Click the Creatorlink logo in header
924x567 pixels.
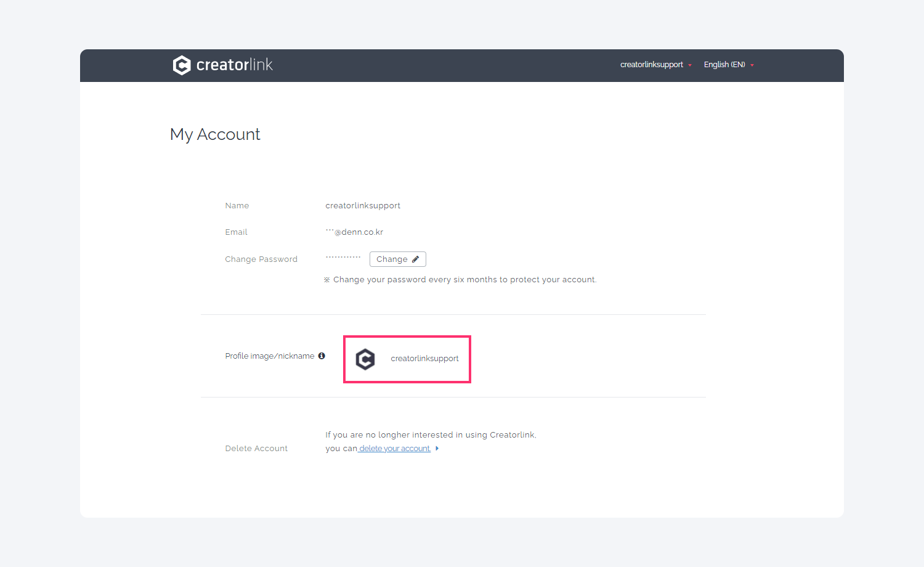click(222, 65)
